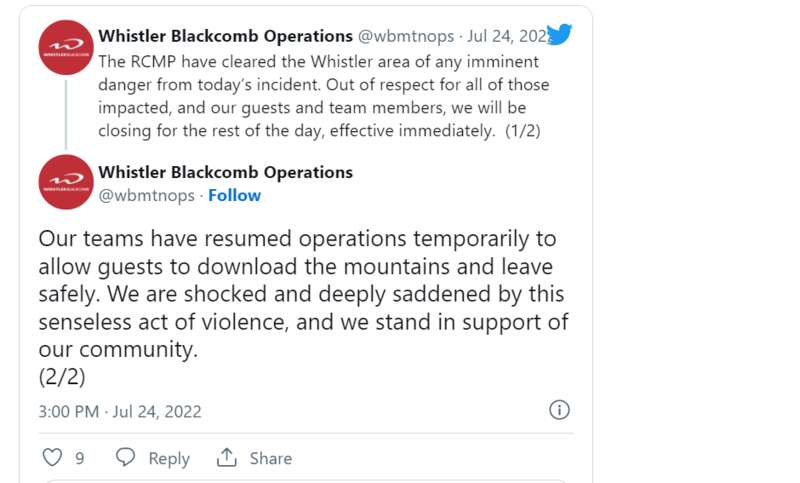Click the avatar next to the Follow link
Viewport: 800px width, 483px height.
[x=67, y=182]
